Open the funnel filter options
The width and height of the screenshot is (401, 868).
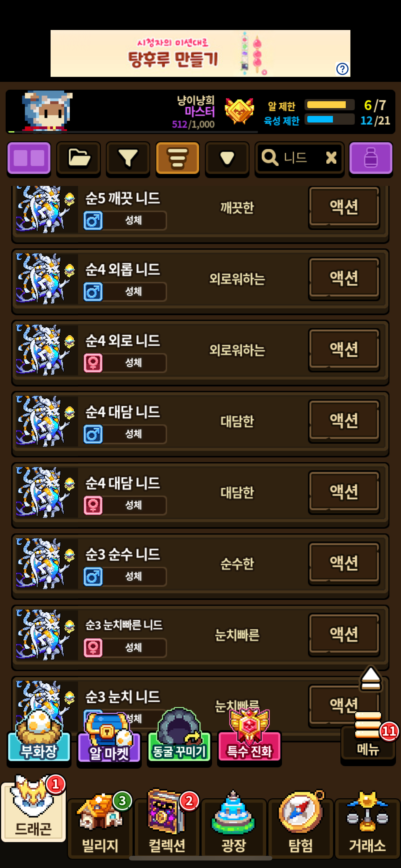coord(128,158)
